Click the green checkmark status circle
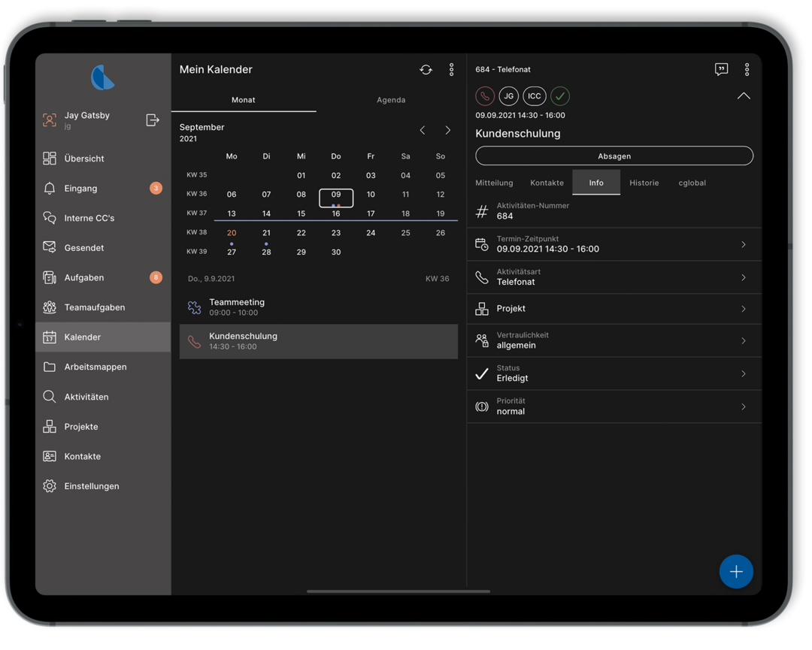The width and height of the screenshot is (812, 650). [x=559, y=96]
